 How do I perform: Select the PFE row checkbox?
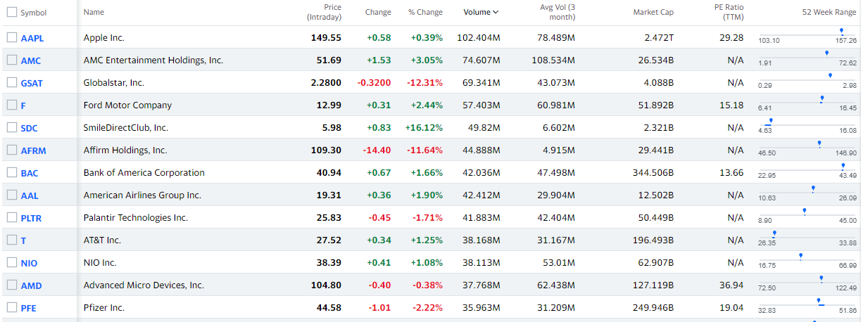pyautogui.click(x=12, y=307)
